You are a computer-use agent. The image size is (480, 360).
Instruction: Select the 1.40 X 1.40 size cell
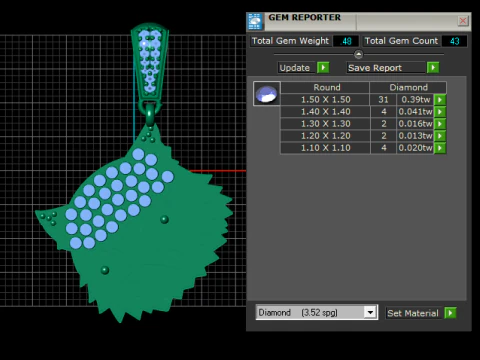(x=325, y=112)
